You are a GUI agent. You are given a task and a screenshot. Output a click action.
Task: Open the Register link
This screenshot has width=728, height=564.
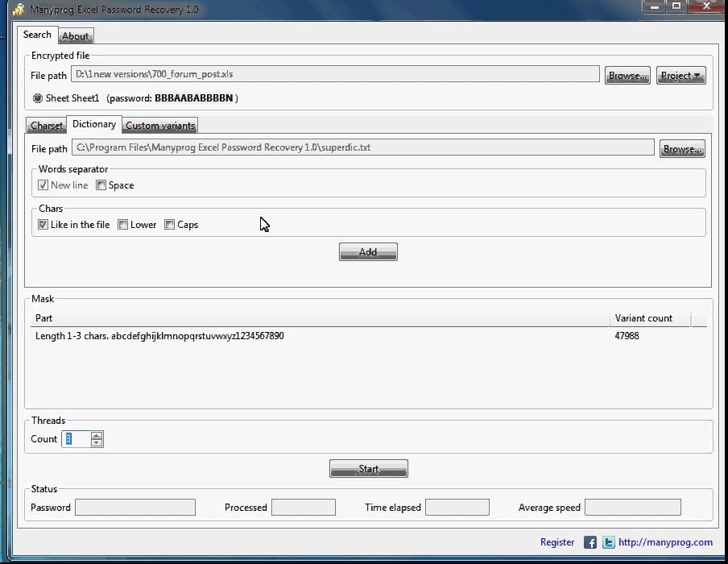point(557,542)
